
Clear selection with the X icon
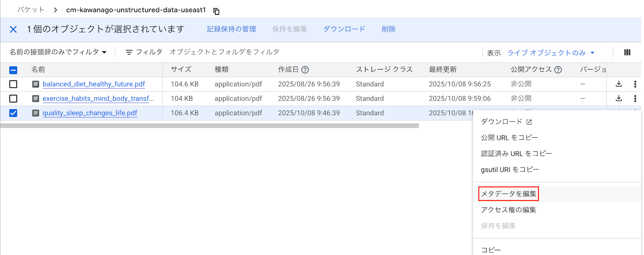[x=13, y=30]
